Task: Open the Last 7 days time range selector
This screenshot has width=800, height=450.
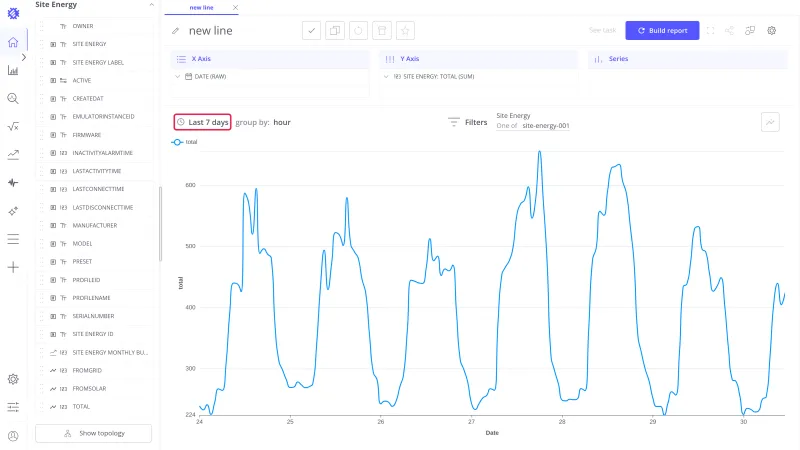Action: (x=203, y=122)
